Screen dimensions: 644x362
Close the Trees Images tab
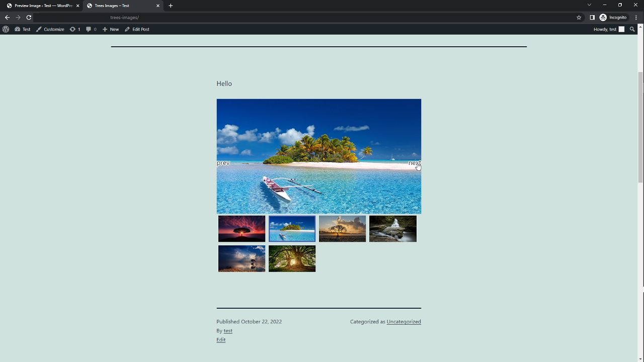point(158,6)
